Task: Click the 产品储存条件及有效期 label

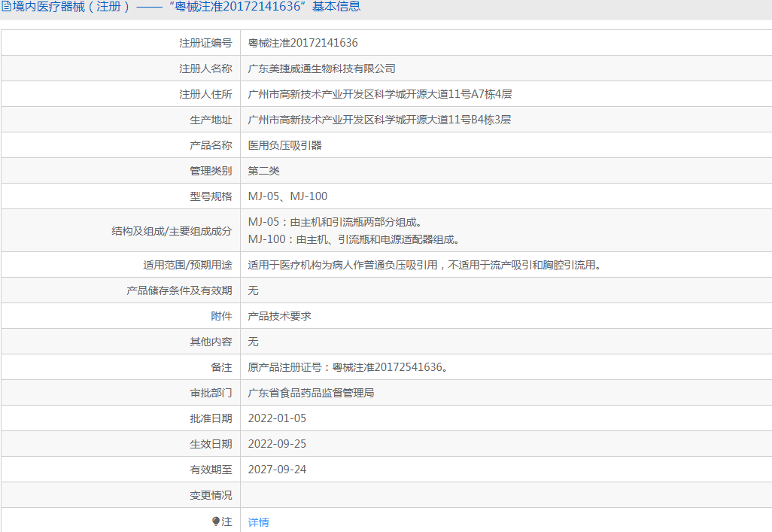Action: 179,290
